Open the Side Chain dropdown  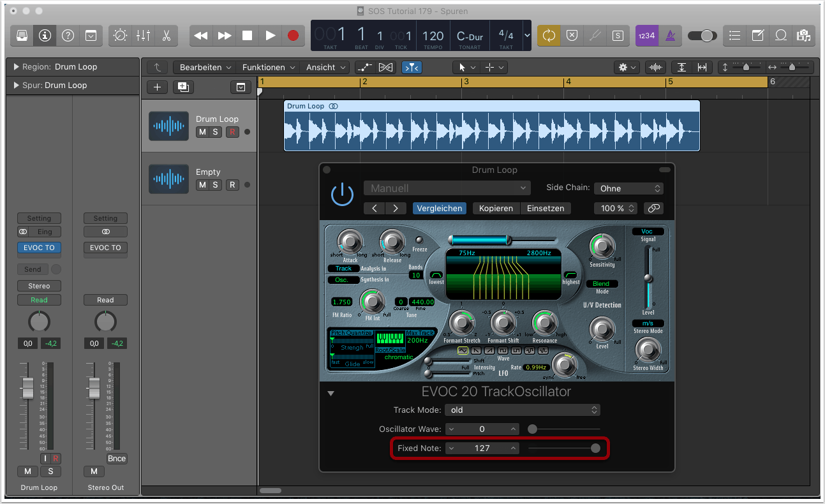(628, 188)
